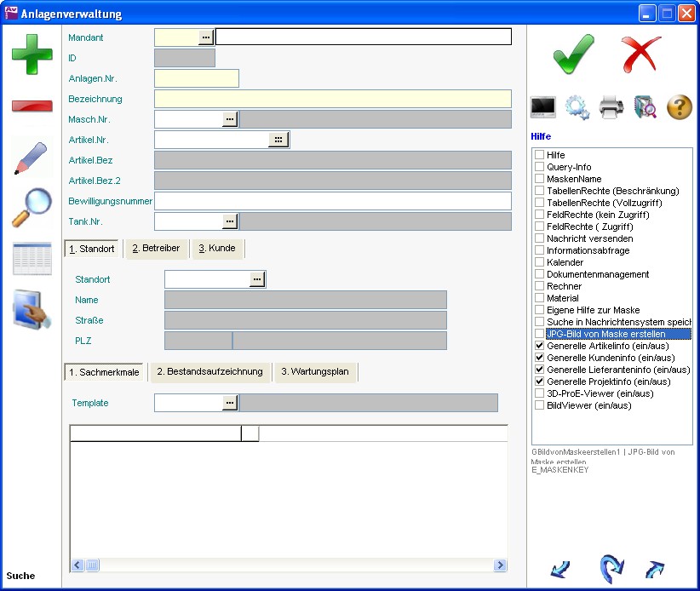Click the red minus delete record icon
700x591 pixels.
[x=32, y=106]
